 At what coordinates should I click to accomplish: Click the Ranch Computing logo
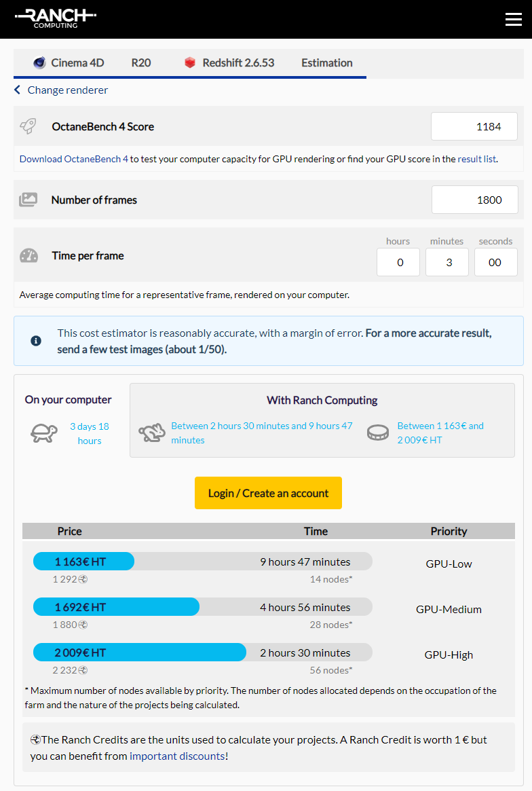click(x=56, y=18)
